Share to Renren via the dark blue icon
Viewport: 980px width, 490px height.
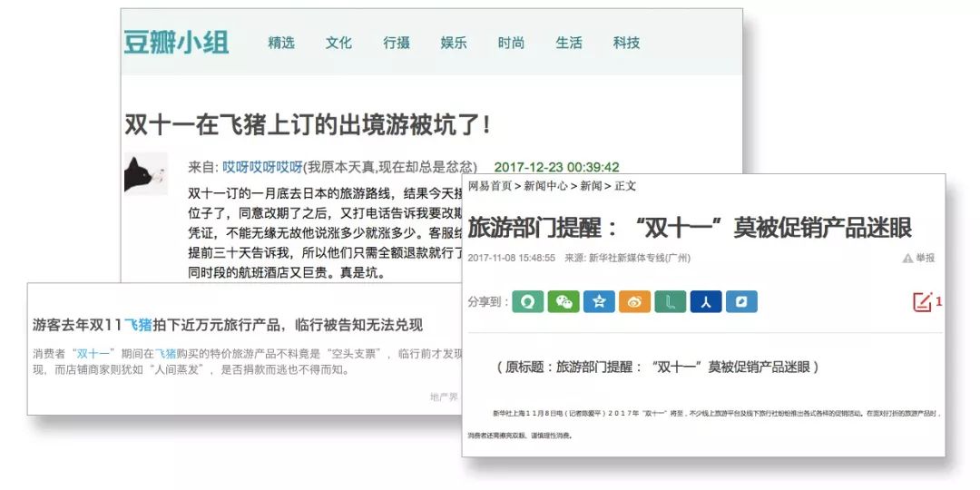[x=706, y=301]
